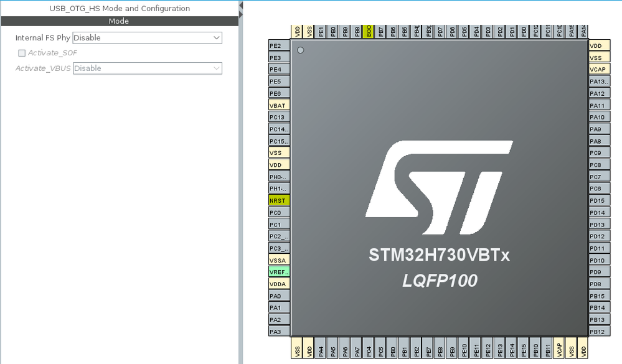Open the Internal FS Phy dropdown
Screen dimensions: 622x364
coord(147,38)
